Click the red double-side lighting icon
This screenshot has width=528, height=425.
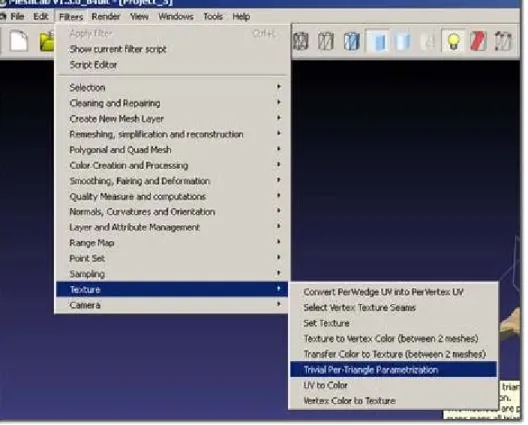[478, 41]
